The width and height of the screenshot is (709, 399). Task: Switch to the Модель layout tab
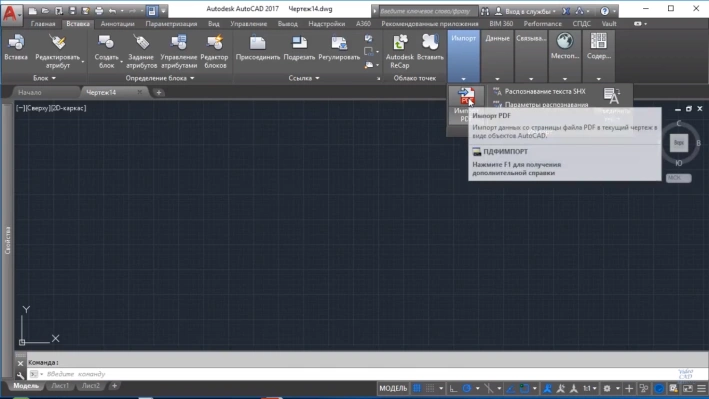tap(25, 386)
